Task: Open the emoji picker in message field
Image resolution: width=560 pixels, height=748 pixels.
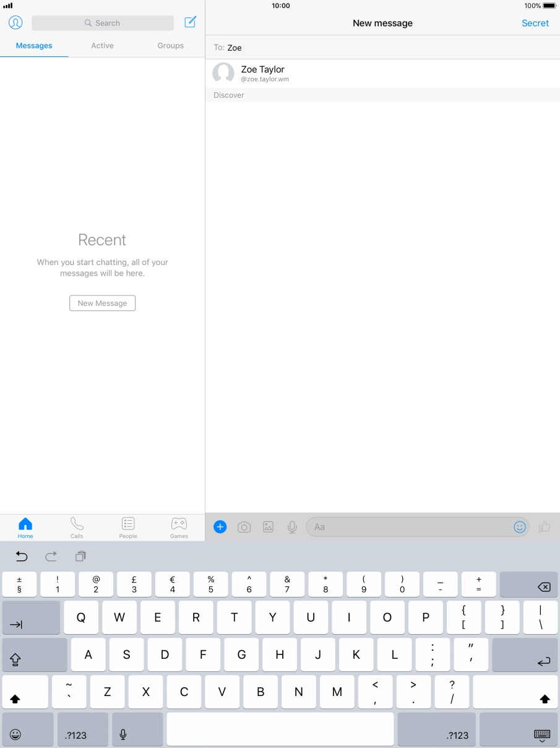Action: click(520, 527)
